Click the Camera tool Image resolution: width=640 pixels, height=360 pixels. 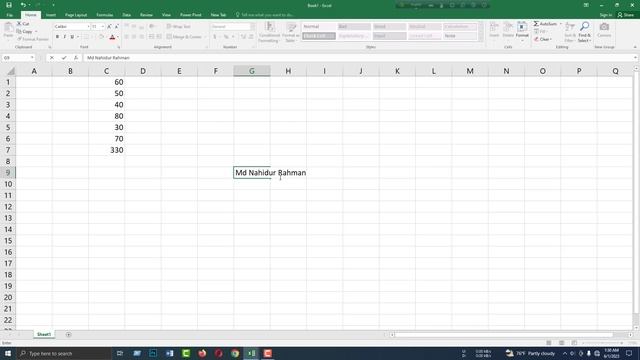604,31
